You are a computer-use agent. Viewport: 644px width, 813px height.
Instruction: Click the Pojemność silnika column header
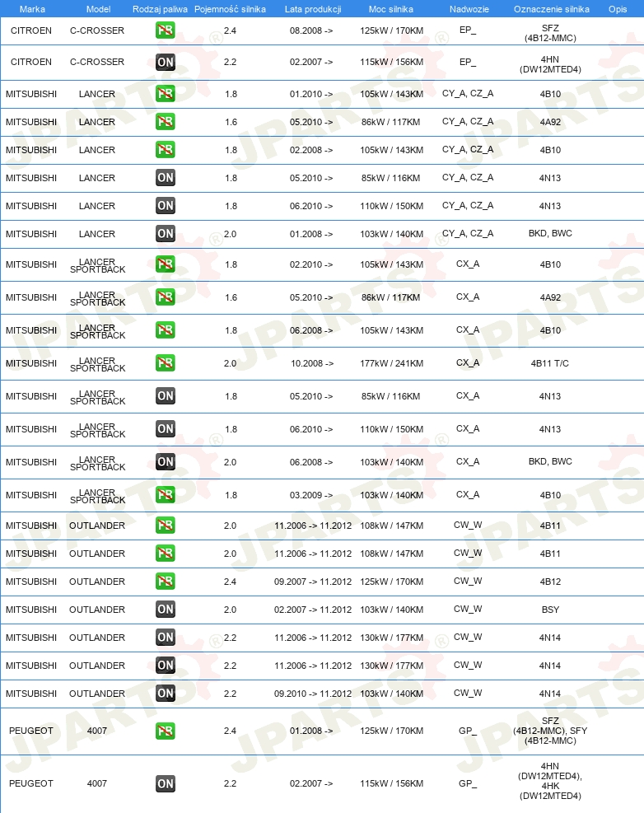[230, 9]
